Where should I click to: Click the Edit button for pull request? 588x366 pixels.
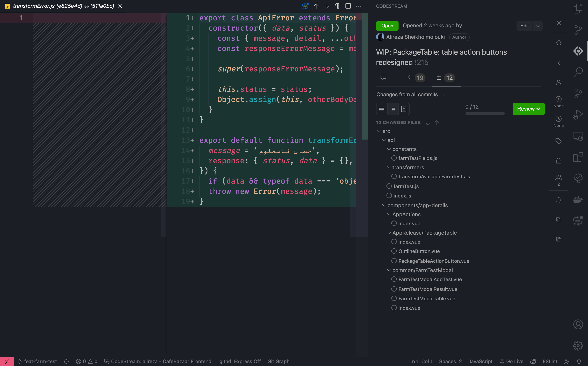point(524,26)
